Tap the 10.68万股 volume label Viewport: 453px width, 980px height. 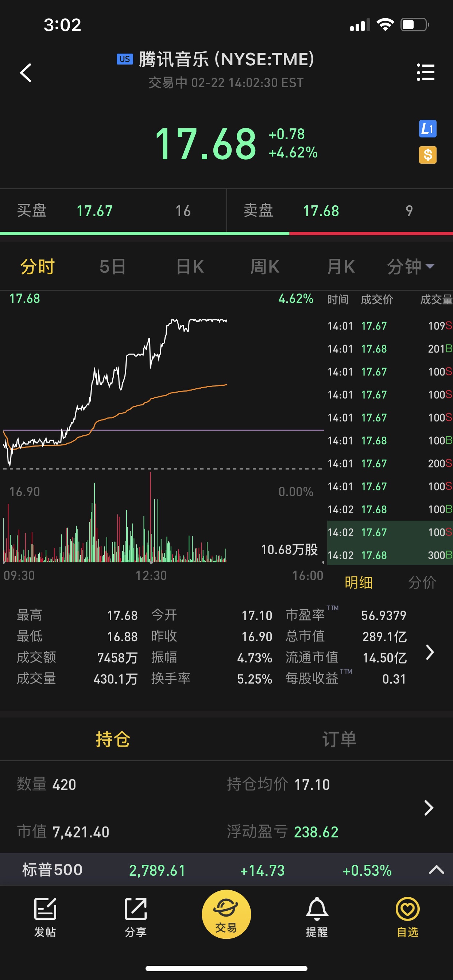289,549
